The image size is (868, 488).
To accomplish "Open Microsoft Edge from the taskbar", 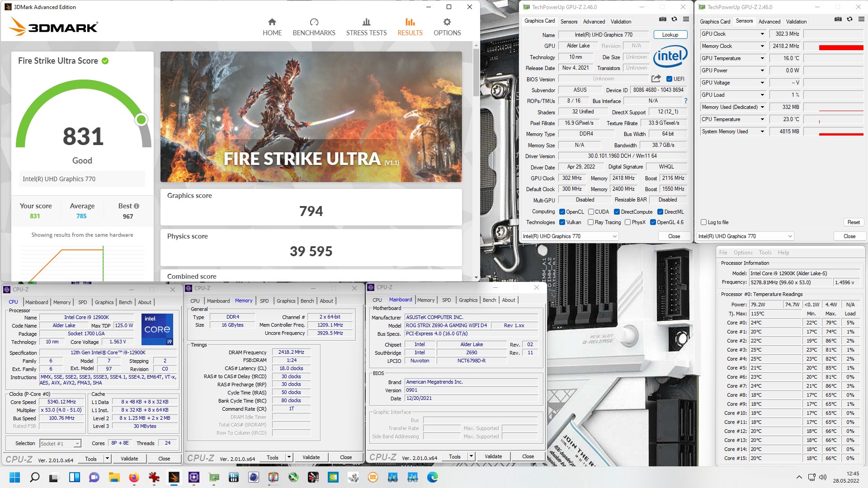I will pyautogui.click(x=433, y=477).
